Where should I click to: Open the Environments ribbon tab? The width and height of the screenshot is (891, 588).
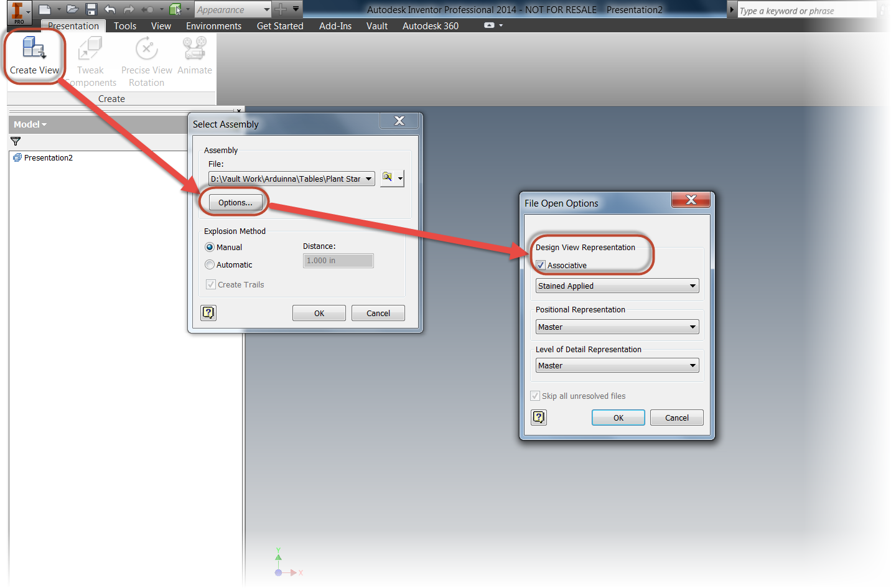(x=213, y=26)
